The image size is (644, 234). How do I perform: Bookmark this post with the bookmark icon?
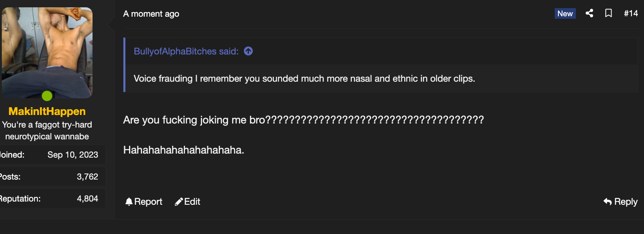[x=608, y=13]
